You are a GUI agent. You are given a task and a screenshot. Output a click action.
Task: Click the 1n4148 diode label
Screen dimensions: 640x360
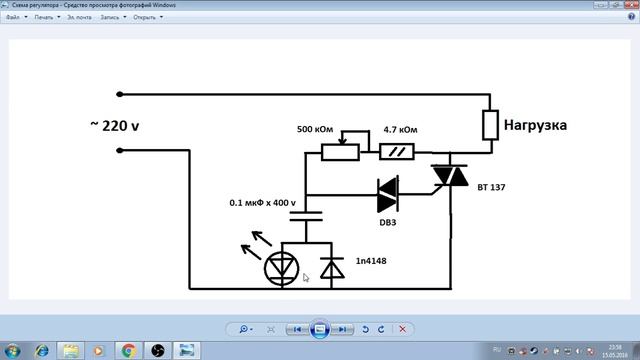[371, 261]
